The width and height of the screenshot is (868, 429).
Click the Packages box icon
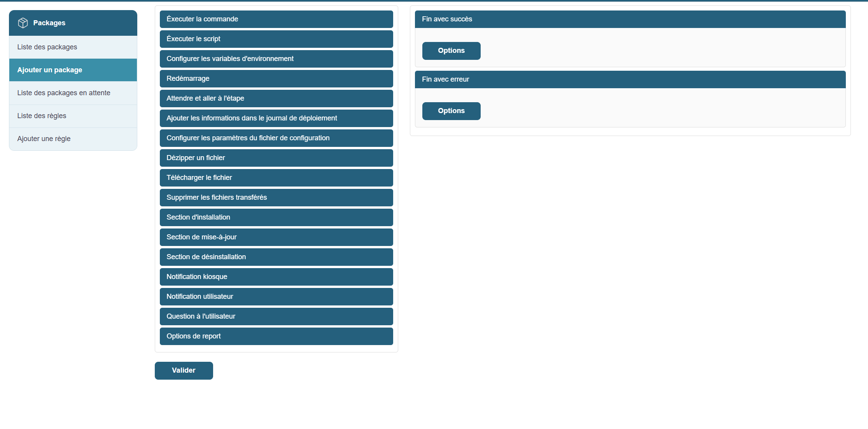click(23, 23)
